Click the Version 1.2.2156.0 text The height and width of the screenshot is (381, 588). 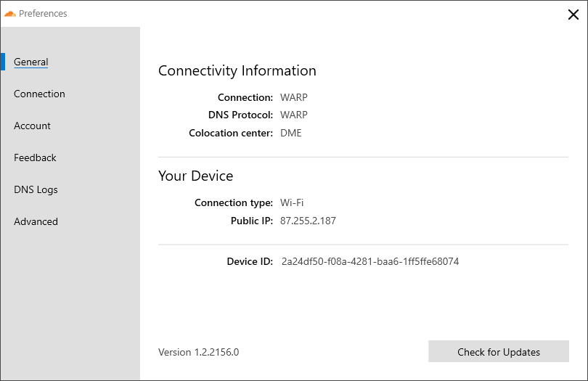pyautogui.click(x=198, y=352)
